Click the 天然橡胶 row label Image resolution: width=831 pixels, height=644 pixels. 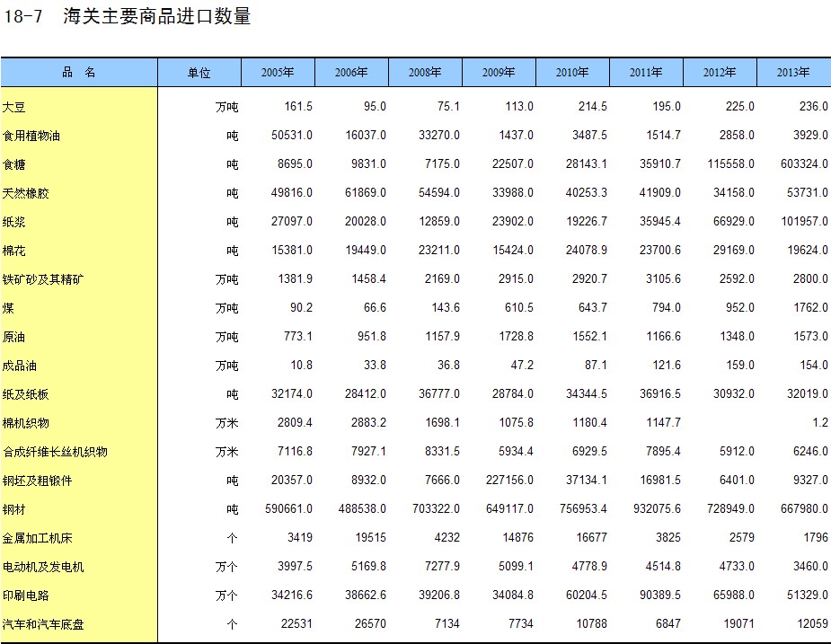click(25, 193)
